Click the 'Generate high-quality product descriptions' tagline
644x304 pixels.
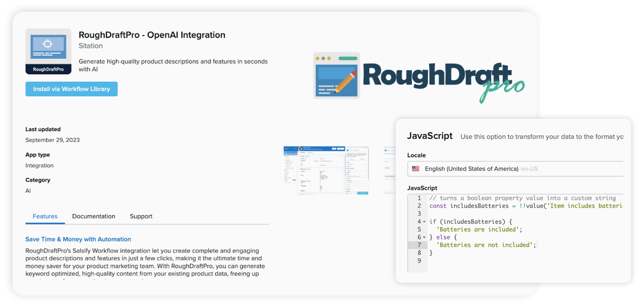173,65
